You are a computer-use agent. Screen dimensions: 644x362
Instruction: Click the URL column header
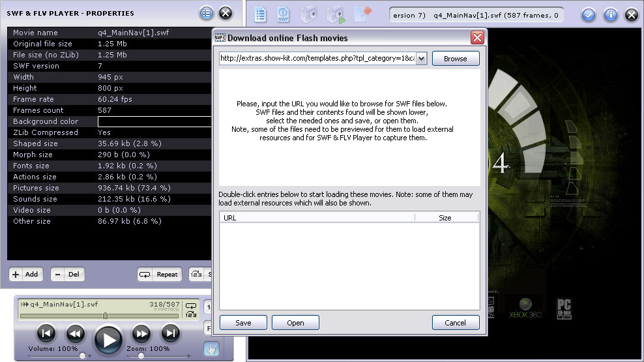pos(317,218)
